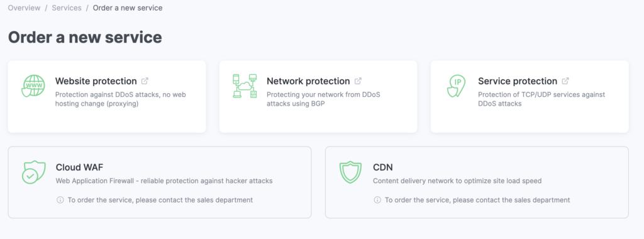
Task: Open external link icon beside Website protection
Action: tap(145, 81)
